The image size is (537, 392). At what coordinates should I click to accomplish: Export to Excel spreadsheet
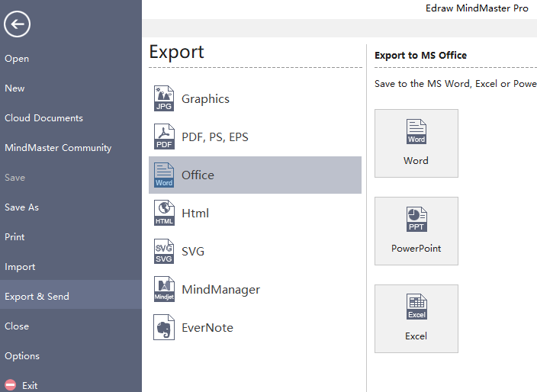[416, 319]
